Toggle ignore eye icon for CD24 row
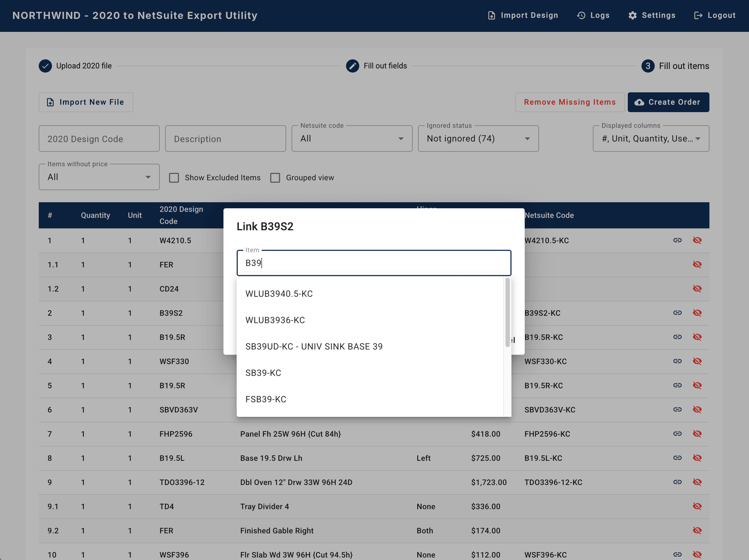The width and height of the screenshot is (749, 560). (x=697, y=289)
